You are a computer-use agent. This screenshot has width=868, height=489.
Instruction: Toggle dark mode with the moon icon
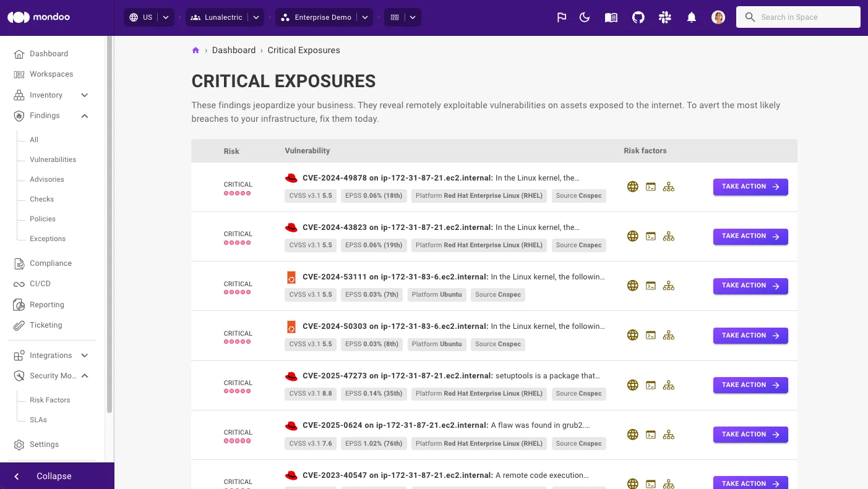pos(585,17)
